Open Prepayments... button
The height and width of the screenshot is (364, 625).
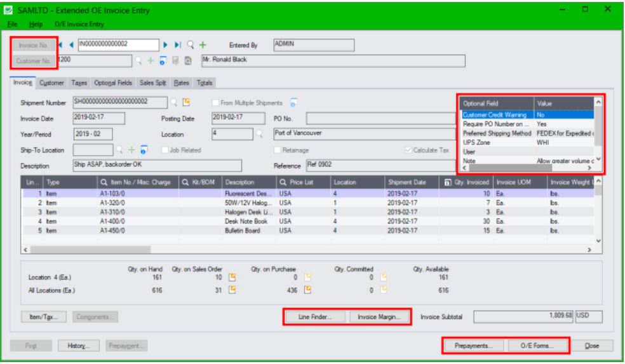pos(474,346)
